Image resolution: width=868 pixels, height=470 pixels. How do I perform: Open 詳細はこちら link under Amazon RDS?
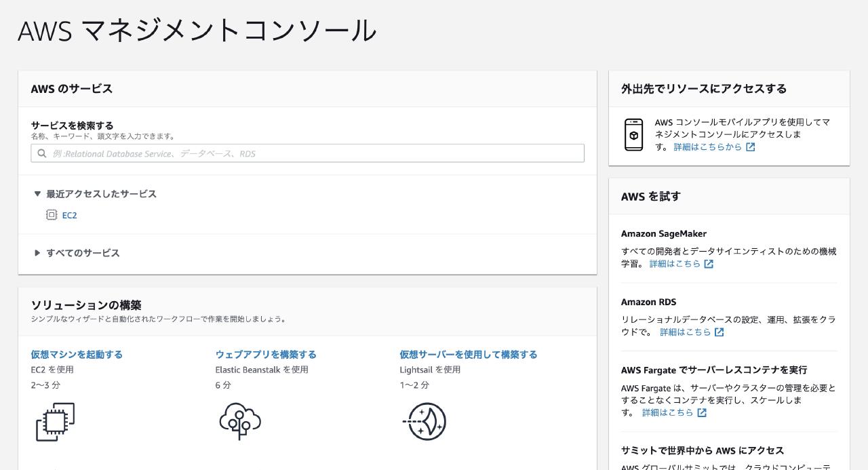[x=686, y=332]
